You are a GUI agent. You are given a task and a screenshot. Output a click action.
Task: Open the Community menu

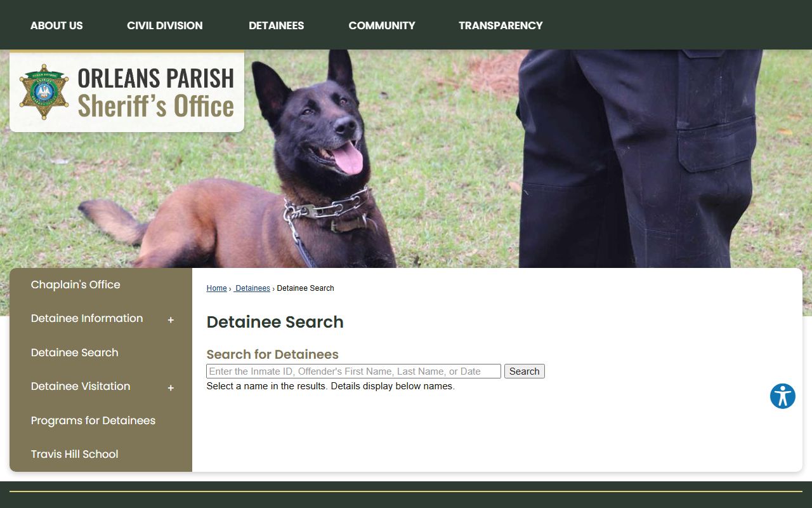[382, 25]
